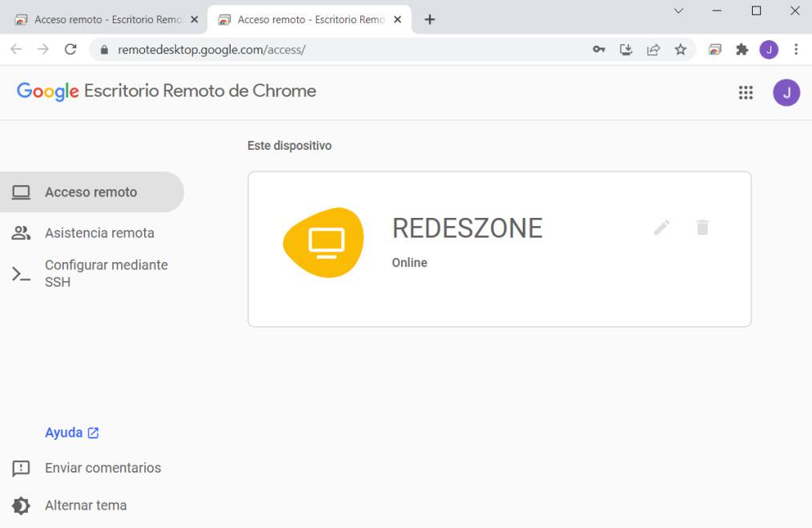Open the Ayuda help link
The image size is (812, 528).
[64, 432]
